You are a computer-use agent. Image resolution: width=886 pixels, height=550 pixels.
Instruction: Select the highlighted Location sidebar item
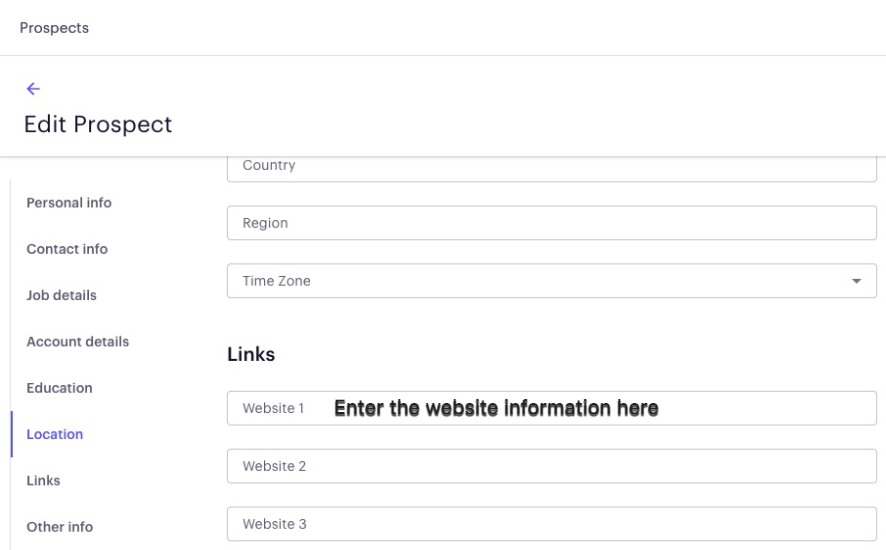click(x=55, y=434)
